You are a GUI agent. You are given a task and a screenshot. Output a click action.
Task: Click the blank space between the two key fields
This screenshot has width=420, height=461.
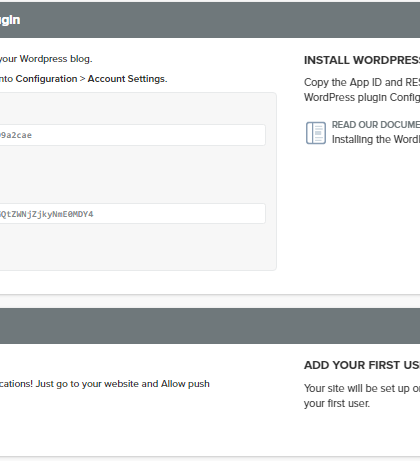click(133, 174)
